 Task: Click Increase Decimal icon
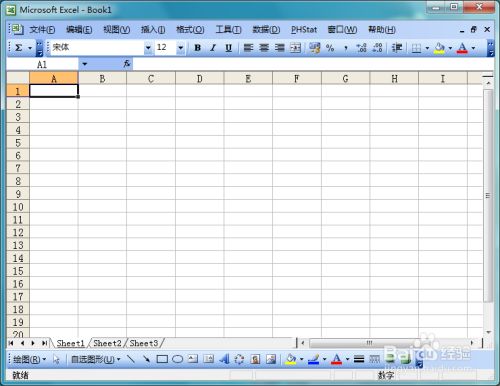coord(361,48)
